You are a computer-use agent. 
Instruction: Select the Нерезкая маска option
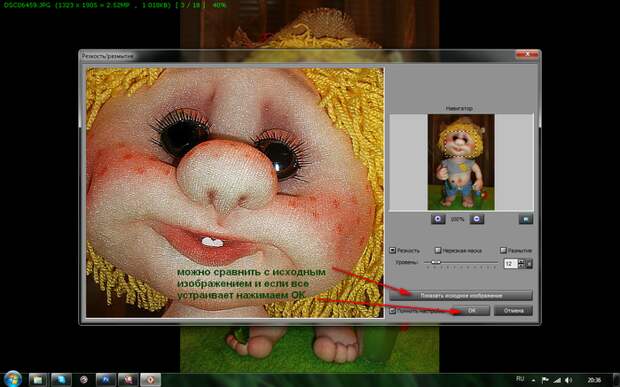[x=438, y=250]
